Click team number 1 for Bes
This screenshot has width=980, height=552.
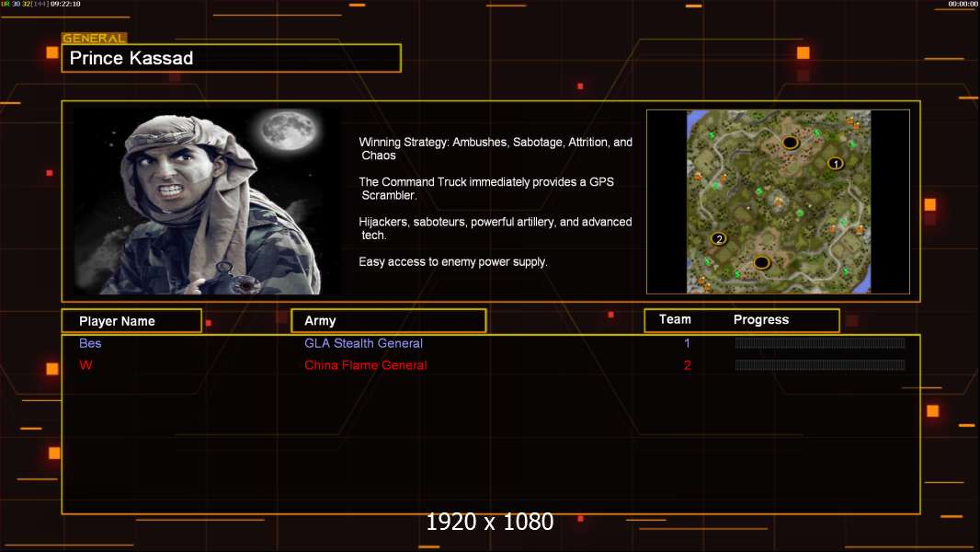click(x=687, y=343)
